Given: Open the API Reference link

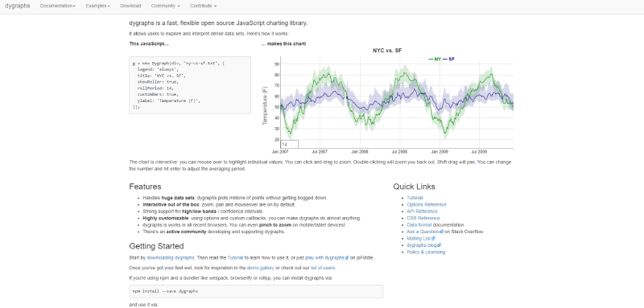Looking at the screenshot, I should pyautogui.click(x=422, y=211).
